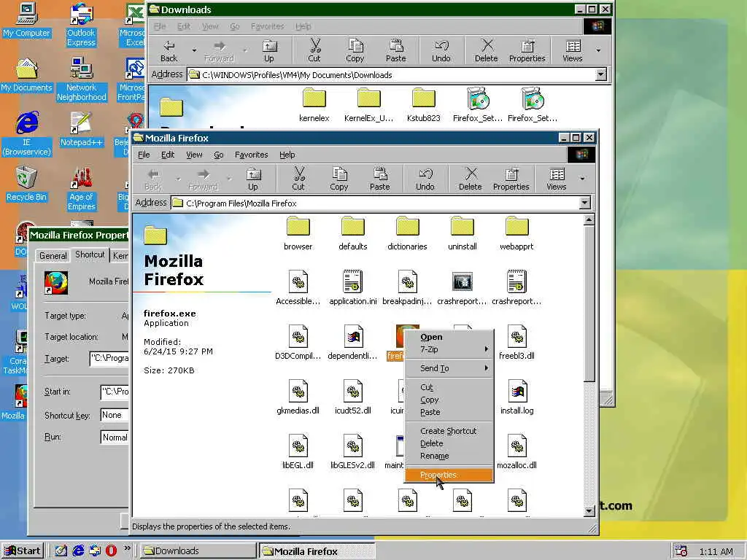Image resolution: width=747 pixels, height=560 pixels.
Task: Click Views in the Downloads window toolbar
Action: click(x=573, y=50)
